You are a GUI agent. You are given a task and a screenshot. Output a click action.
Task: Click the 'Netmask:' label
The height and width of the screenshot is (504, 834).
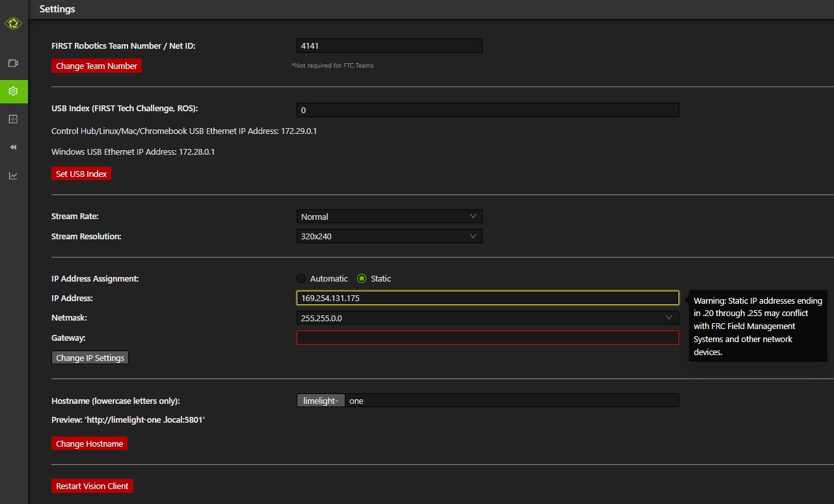[x=69, y=318]
